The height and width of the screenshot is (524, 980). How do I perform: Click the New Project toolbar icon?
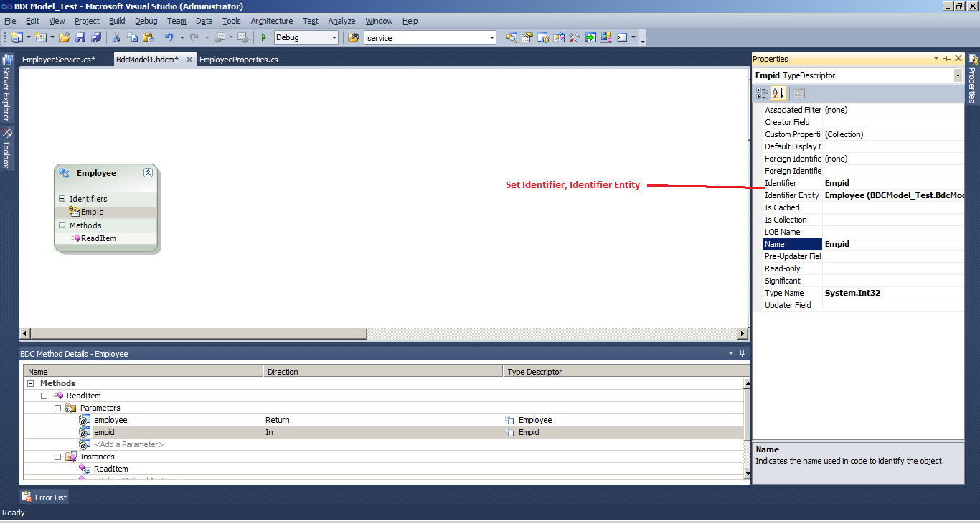tap(17, 37)
